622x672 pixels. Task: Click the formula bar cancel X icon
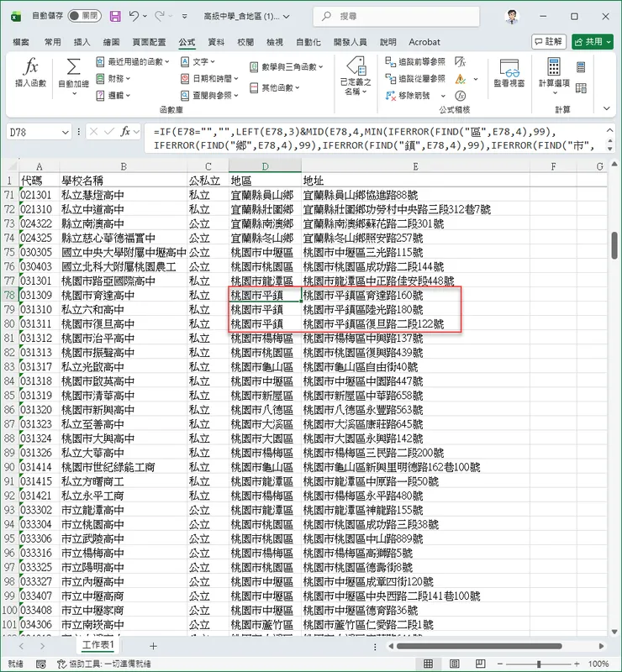(94, 132)
